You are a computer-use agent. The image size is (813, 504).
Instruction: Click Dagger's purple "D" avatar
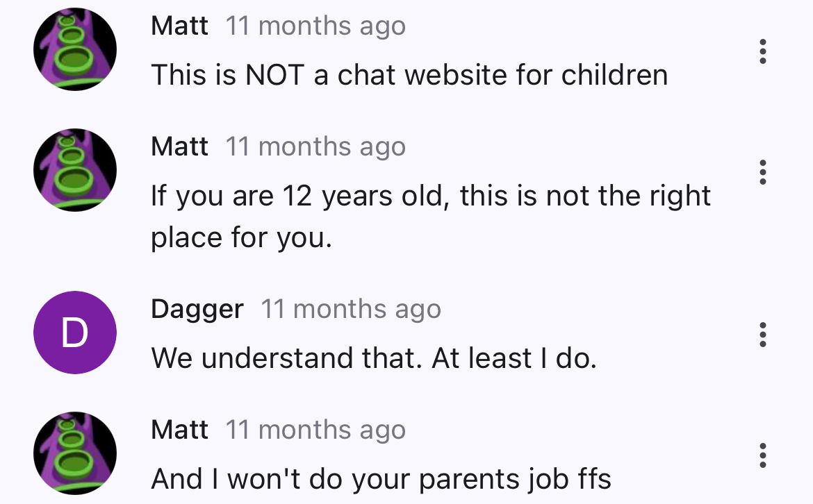coord(75,333)
